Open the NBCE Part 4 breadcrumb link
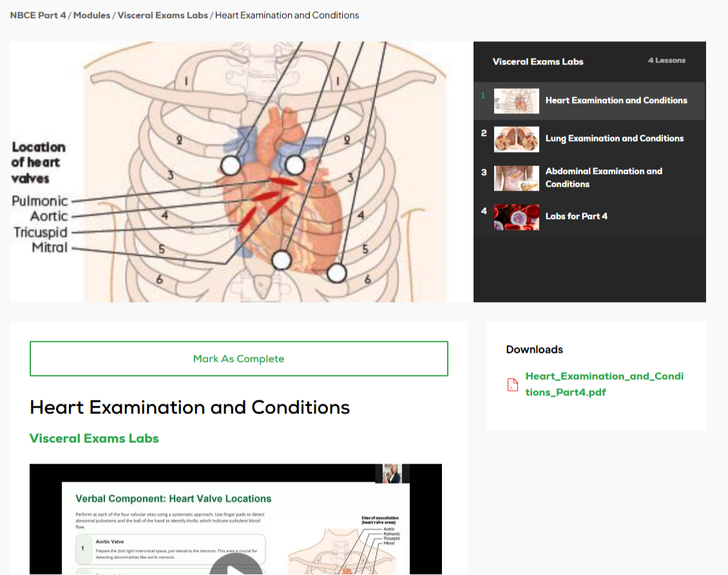Viewport: 728px width, 575px height. coord(38,15)
